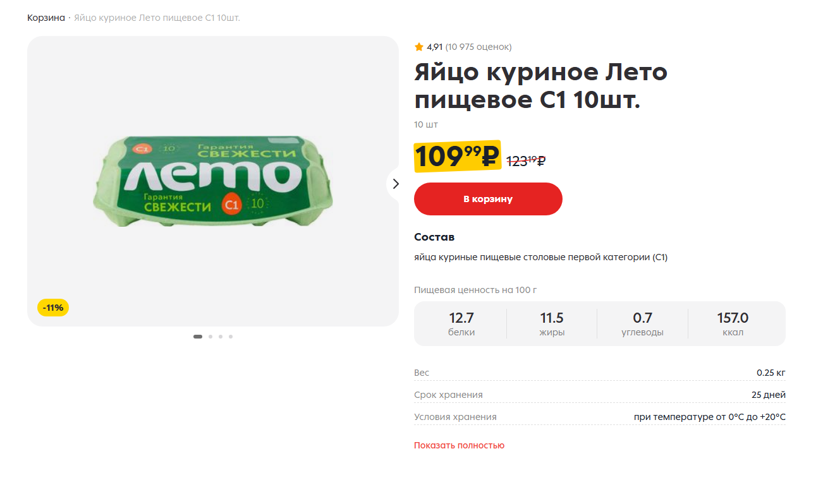This screenshot has height=504, width=835.
Task: Click the Срок хранения row
Action: coord(600,395)
